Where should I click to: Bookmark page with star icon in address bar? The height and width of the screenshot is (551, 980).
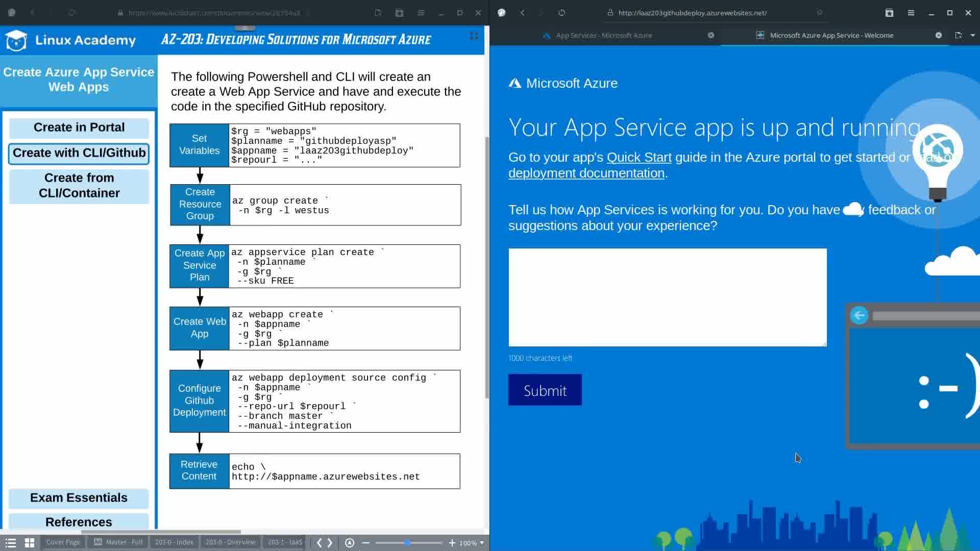tap(819, 13)
